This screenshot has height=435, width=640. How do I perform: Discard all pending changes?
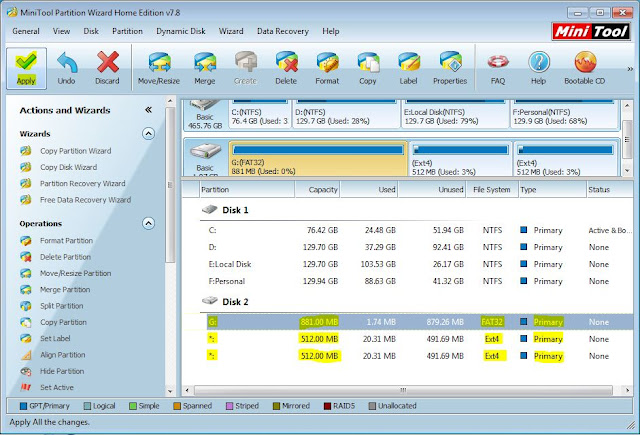point(107,69)
